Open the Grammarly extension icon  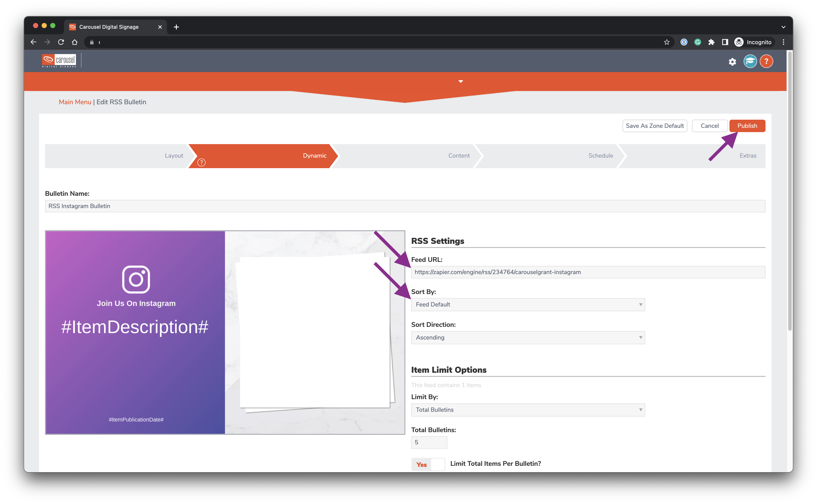698,42
